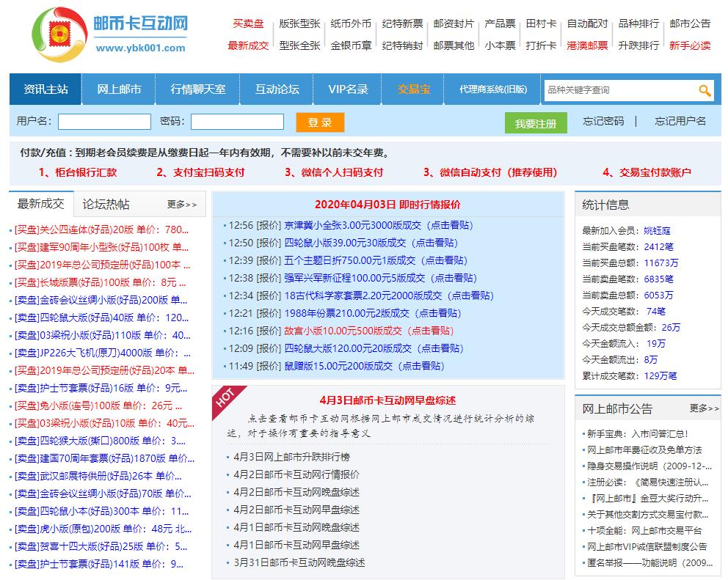Open the 交易宝 navigation item
Screen dimensions: 728x580
414,89
